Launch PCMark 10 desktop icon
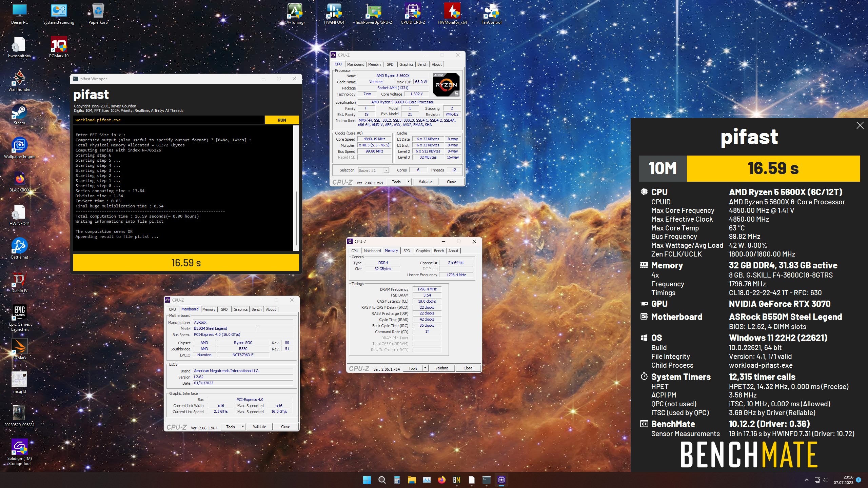This screenshot has height=488, width=868. (x=59, y=47)
